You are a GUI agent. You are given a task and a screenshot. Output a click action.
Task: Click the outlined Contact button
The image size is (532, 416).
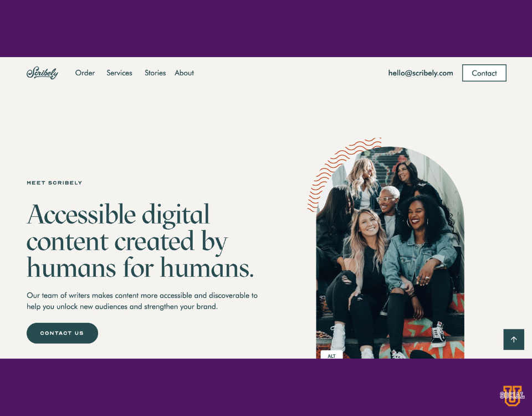coord(484,73)
